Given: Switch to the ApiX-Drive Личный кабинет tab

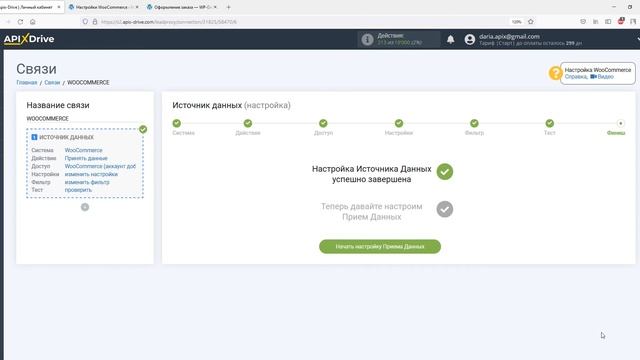Looking at the screenshot, I should (29, 7).
